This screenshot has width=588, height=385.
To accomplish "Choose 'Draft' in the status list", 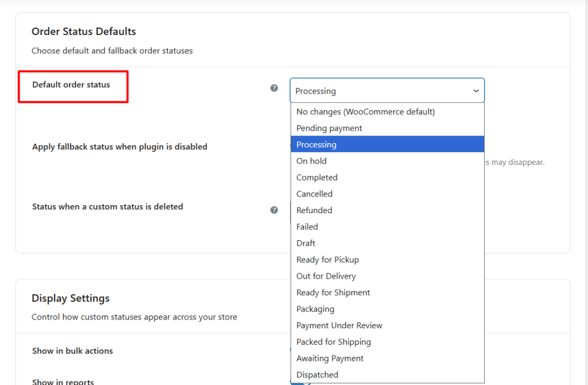I will 305,243.
